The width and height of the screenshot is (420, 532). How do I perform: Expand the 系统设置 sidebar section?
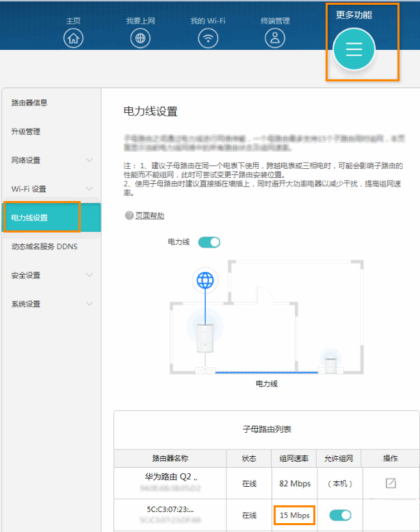pos(89,304)
